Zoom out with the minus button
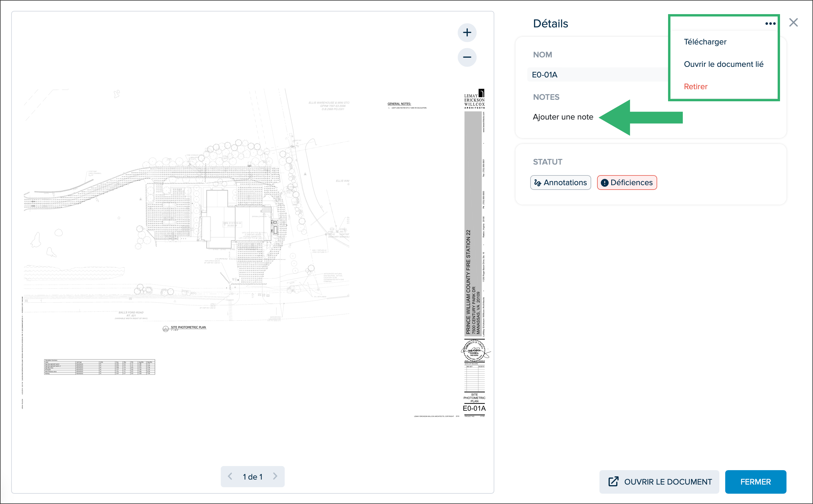The height and width of the screenshot is (504, 813). coord(467,57)
